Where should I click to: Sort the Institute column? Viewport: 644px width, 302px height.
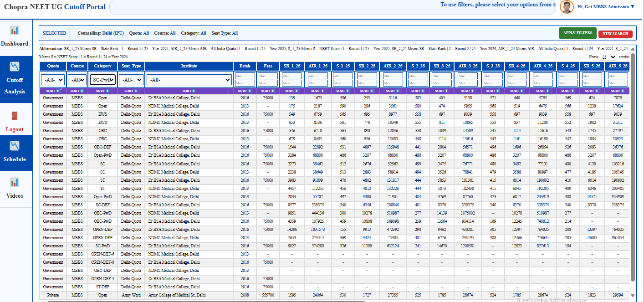coord(189,91)
